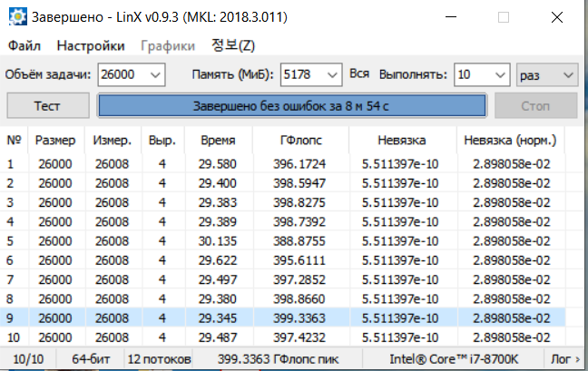588x371 pixels.
Task: Open the Настройки menu
Action: tap(91, 45)
